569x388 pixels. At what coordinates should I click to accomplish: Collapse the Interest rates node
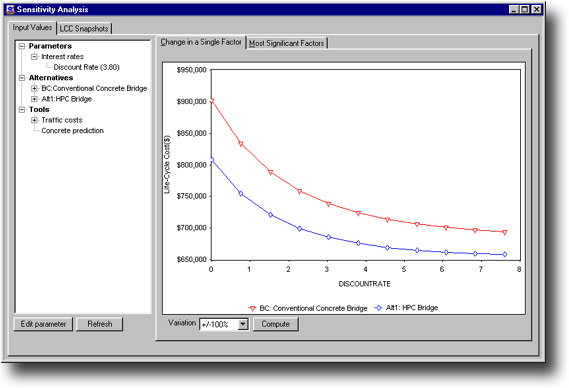[x=34, y=57]
